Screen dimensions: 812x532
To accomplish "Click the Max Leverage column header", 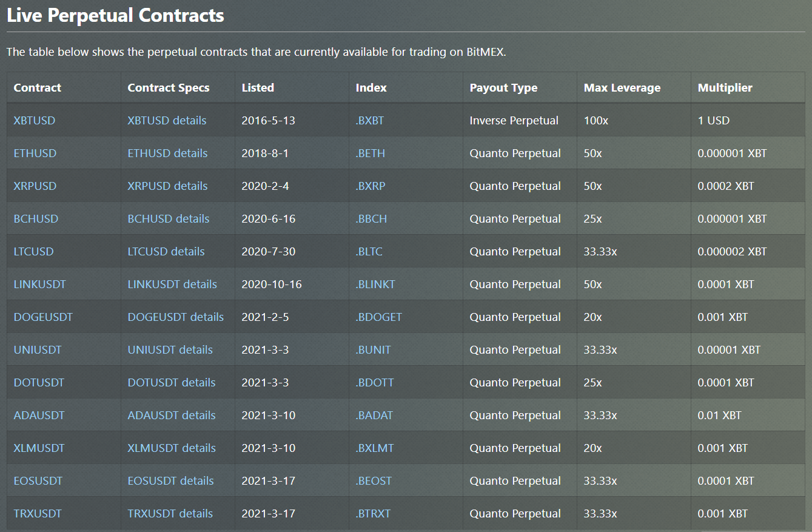I will pyautogui.click(x=622, y=87).
